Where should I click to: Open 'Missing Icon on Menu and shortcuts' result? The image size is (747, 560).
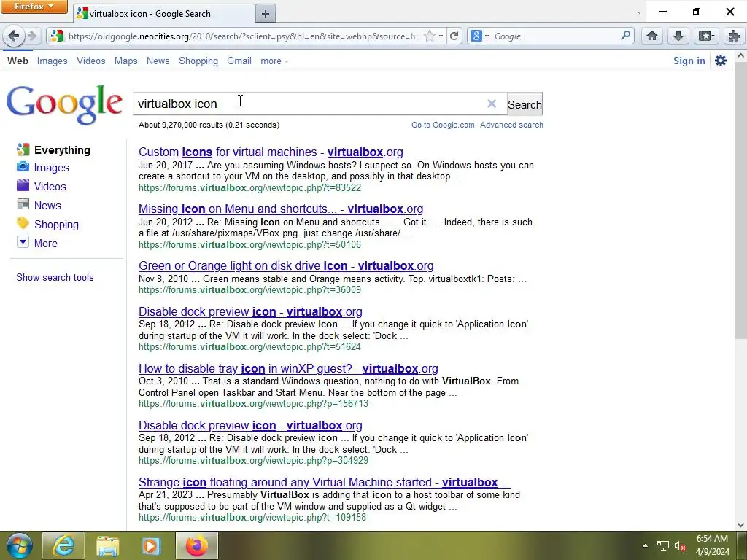tap(281, 209)
